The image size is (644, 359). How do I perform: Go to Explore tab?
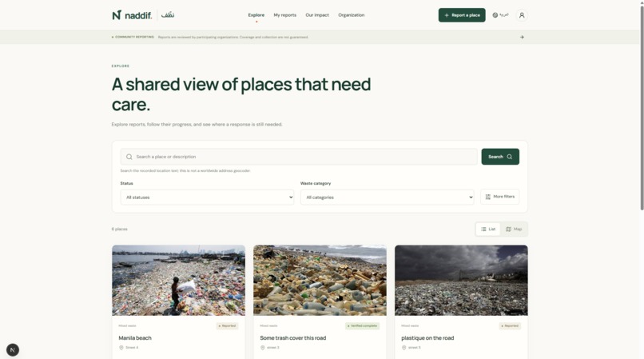[x=256, y=15]
